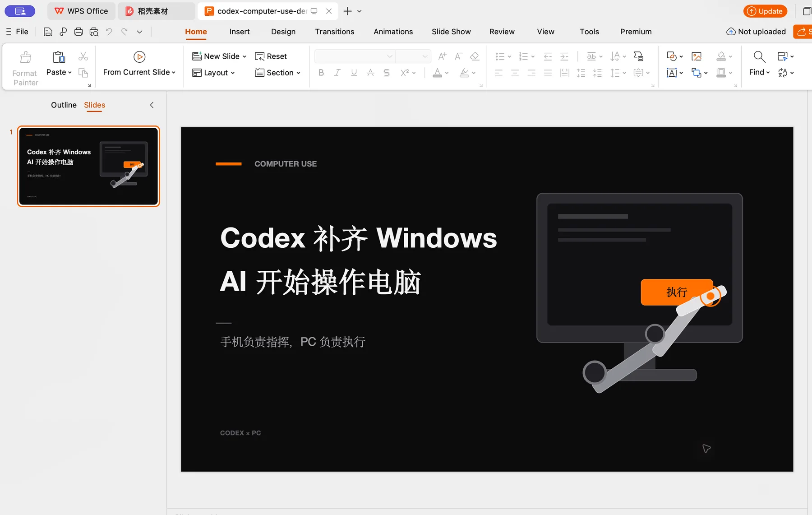Click the Find magnifier icon
This screenshot has height=515, width=812.
point(759,56)
